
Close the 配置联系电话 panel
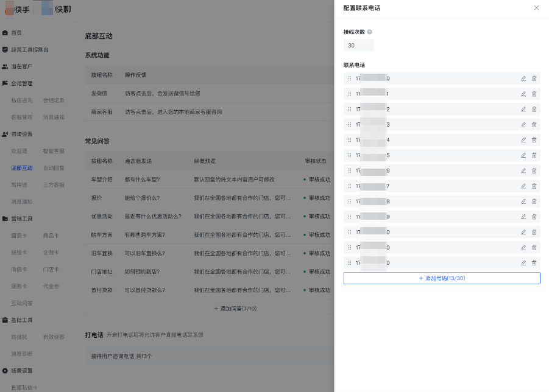tap(536, 8)
